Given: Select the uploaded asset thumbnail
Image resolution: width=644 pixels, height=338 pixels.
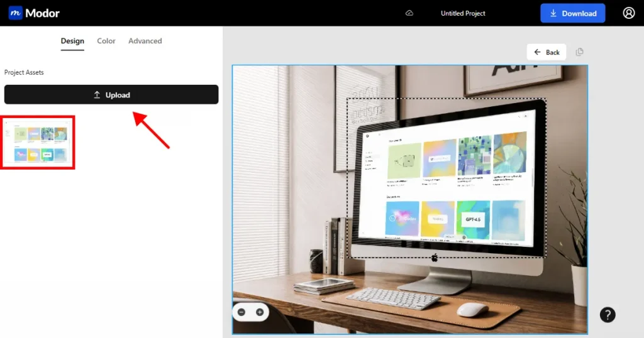Looking at the screenshot, I should pyautogui.click(x=38, y=143).
